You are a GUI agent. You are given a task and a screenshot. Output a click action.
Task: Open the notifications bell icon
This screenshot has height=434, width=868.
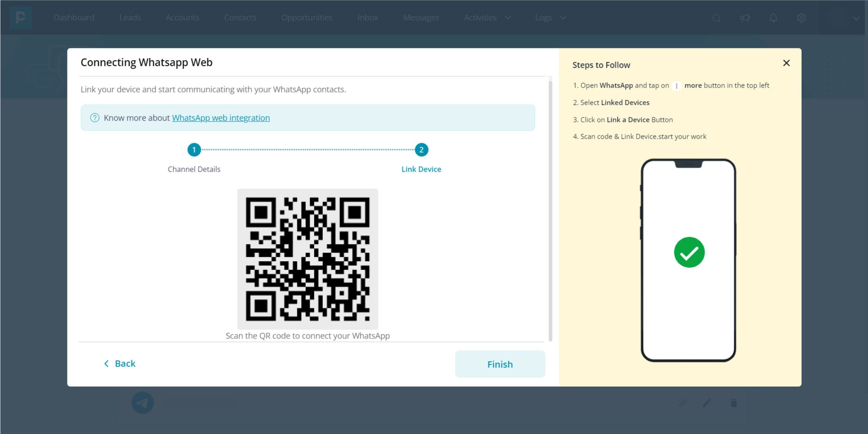[774, 18]
